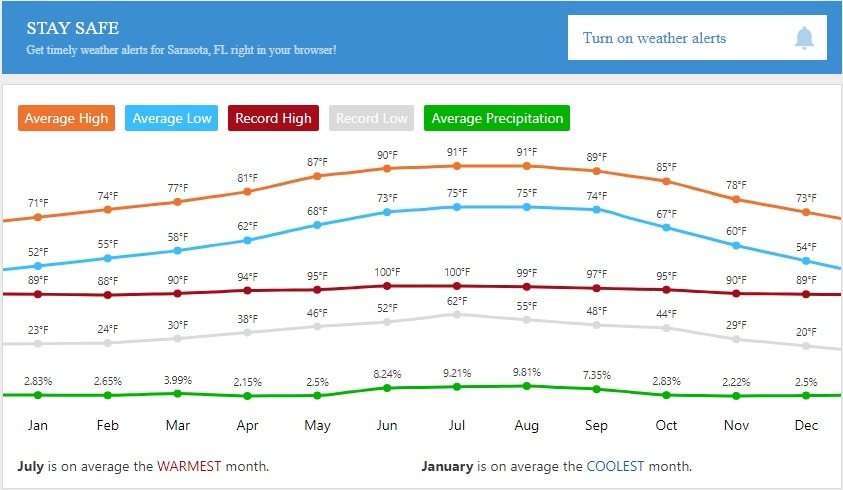Toggle the Average High legend series

(x=66, y=119)
